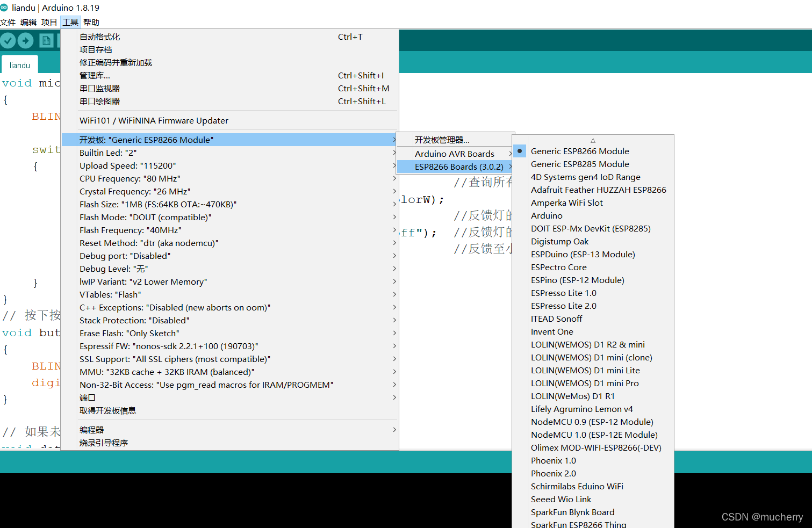Viewport: 812px width, 528px height.
Task: Select NodeMCU 1.0 (ESP-12E Module) board
Action: pos(593,435)
